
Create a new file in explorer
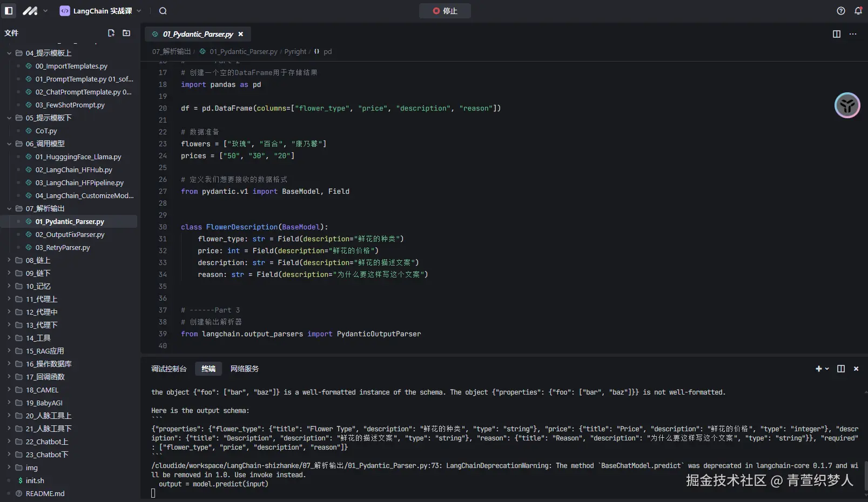111,33
